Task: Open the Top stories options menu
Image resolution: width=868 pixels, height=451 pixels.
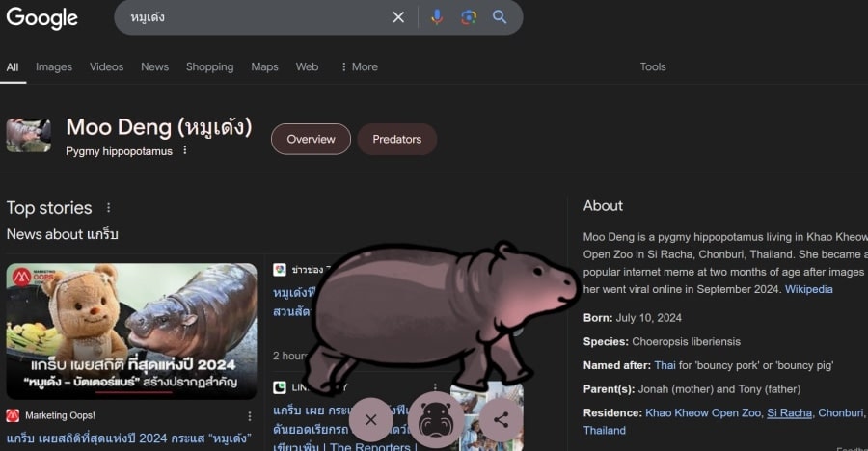Action: coord(108,207)
